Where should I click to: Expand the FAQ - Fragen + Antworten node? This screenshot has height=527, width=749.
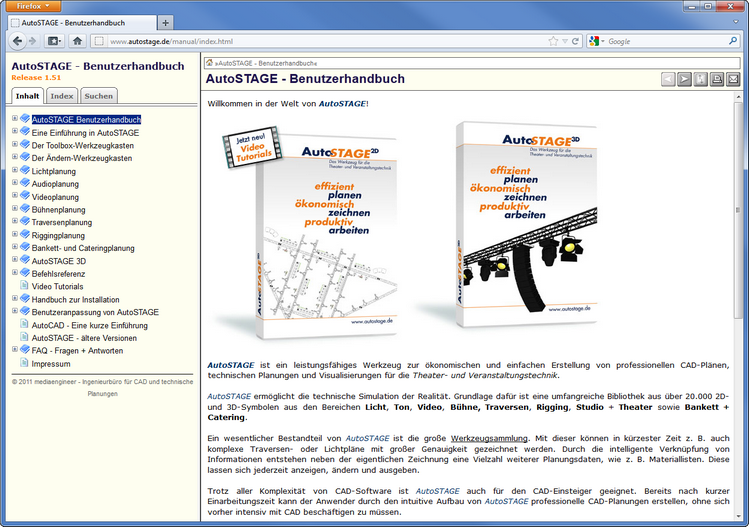(15, 350)
